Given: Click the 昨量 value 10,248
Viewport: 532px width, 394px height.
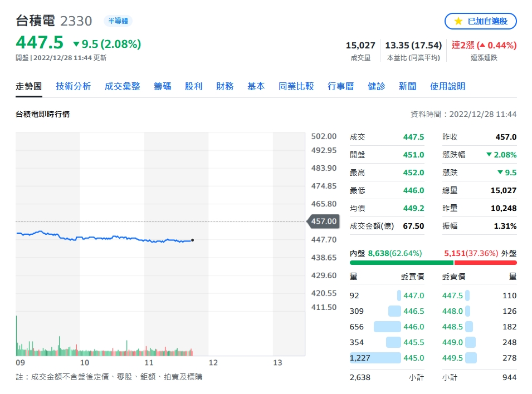Looking at the screenshot, I should (x=504, y=208).
